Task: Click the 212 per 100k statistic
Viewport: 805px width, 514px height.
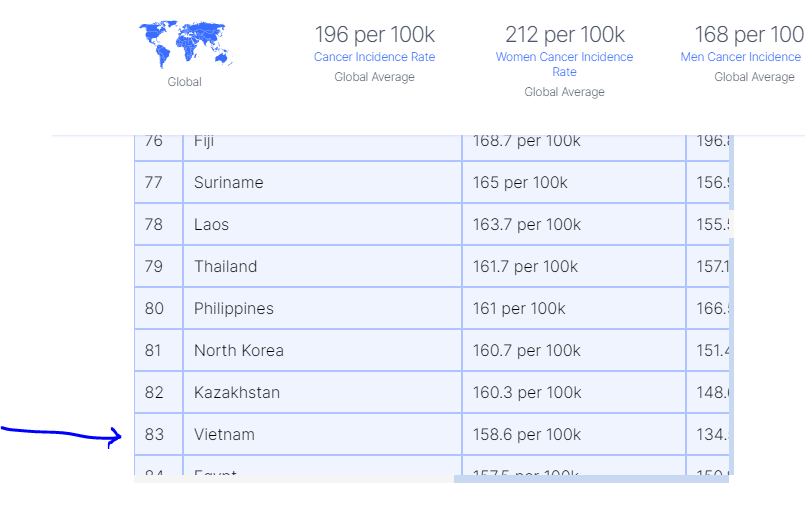Action: (x=564, y=35)
